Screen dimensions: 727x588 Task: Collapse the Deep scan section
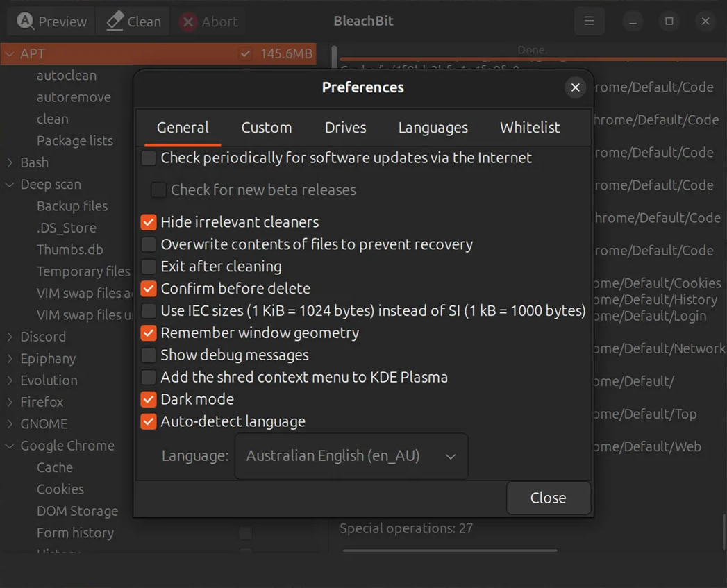point(8,184)
